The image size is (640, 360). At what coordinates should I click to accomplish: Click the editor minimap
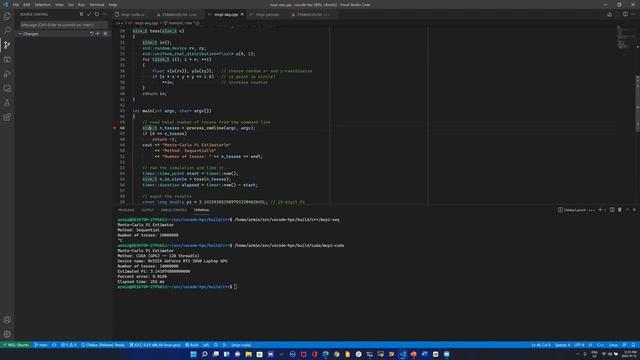tap(625, 38)
